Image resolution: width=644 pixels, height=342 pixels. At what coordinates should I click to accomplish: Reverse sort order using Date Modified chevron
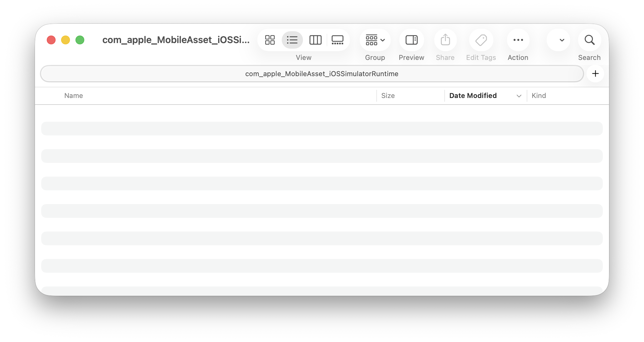[519, 96]
